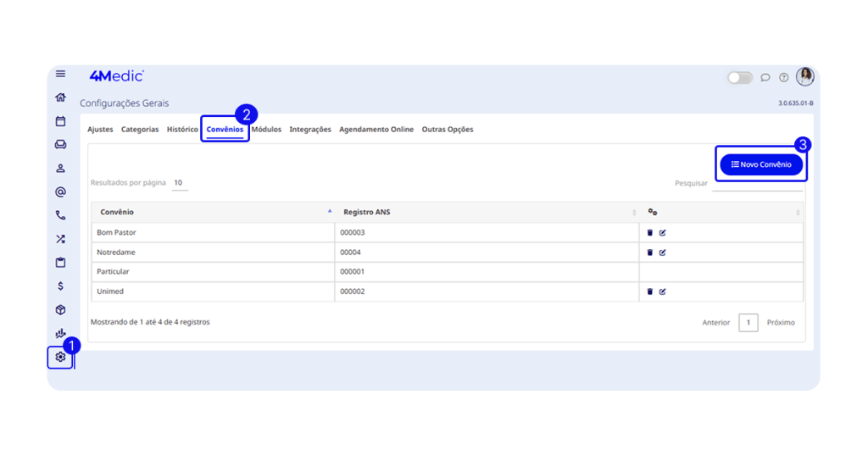Screen dimensions: 868x455
Task: Open the help question mark icon
Action: point(784,77)
